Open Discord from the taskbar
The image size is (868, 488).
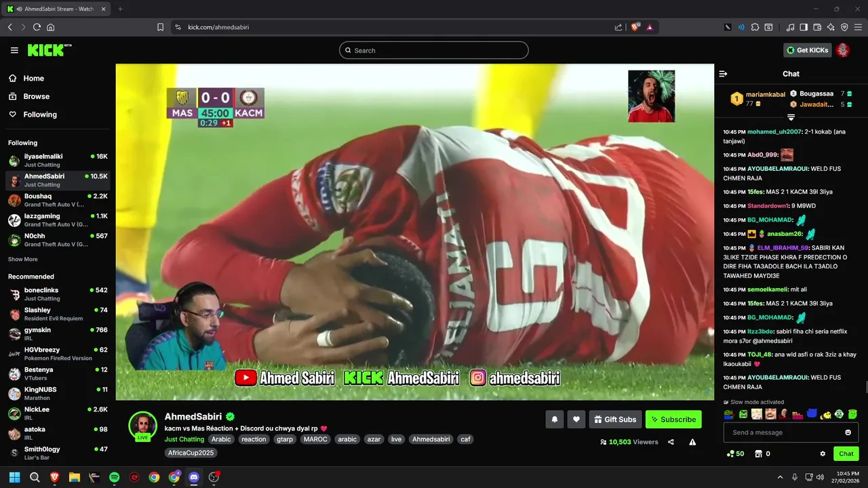(194, 477)
